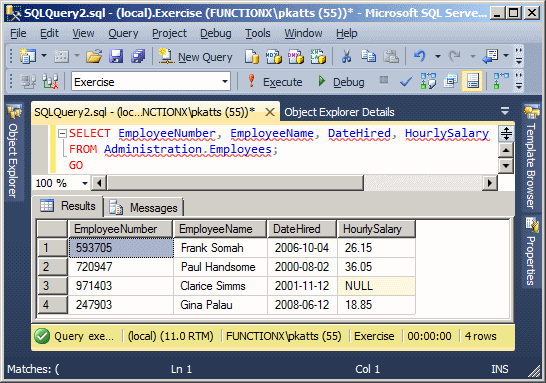Open the Tools menu

[x=258, y=33]
